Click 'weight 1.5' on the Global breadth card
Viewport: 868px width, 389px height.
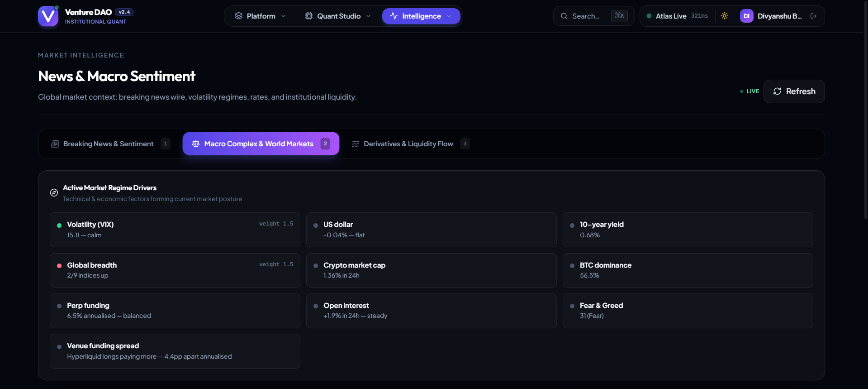tap(276, 264)
